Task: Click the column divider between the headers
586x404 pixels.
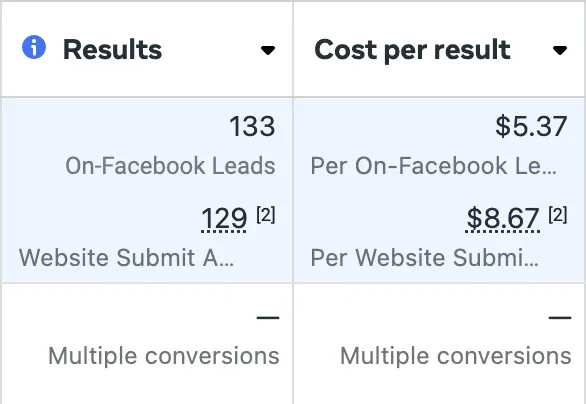Action: coord(293,49)
